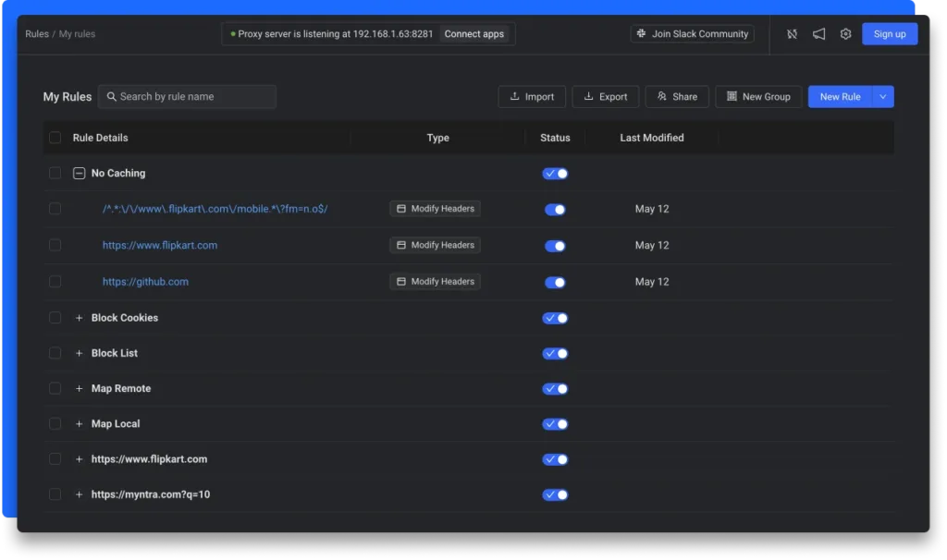Click the search magnifier icon

pyautogui.click(x=111, y=96)
